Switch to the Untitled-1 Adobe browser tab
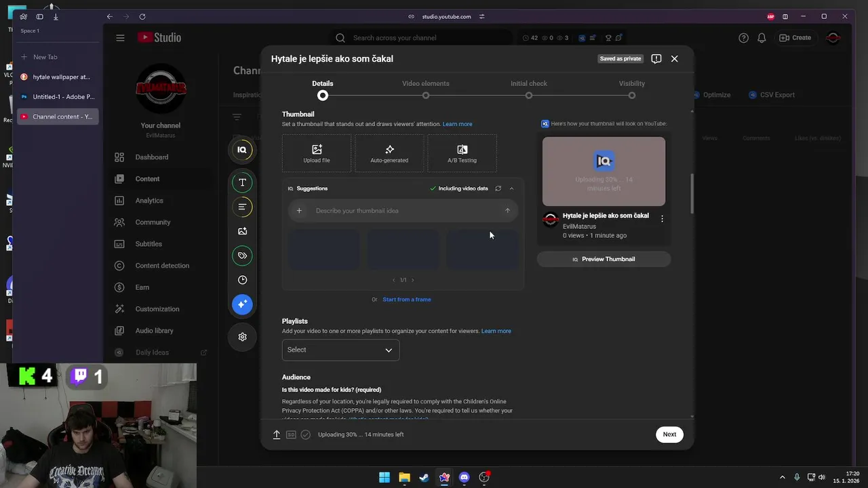 click(58, 97)
